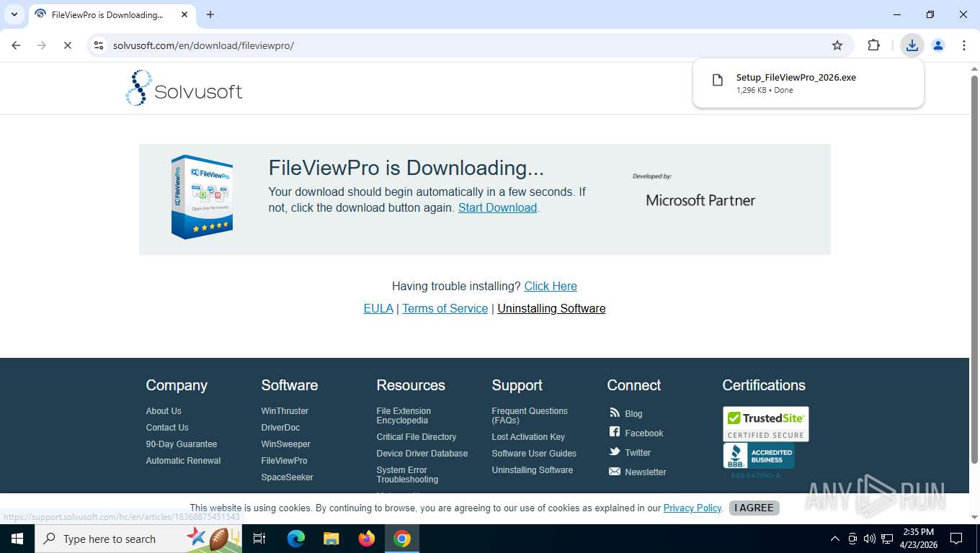Open the Windows Start menu
Screen dimensions: 980x553
pos(17,539)
